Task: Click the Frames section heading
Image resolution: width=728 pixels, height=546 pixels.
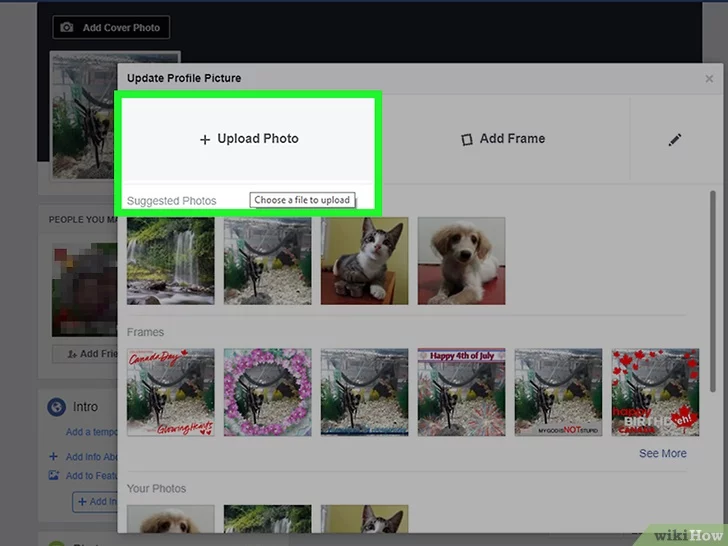Action: [x=145, y=332]
